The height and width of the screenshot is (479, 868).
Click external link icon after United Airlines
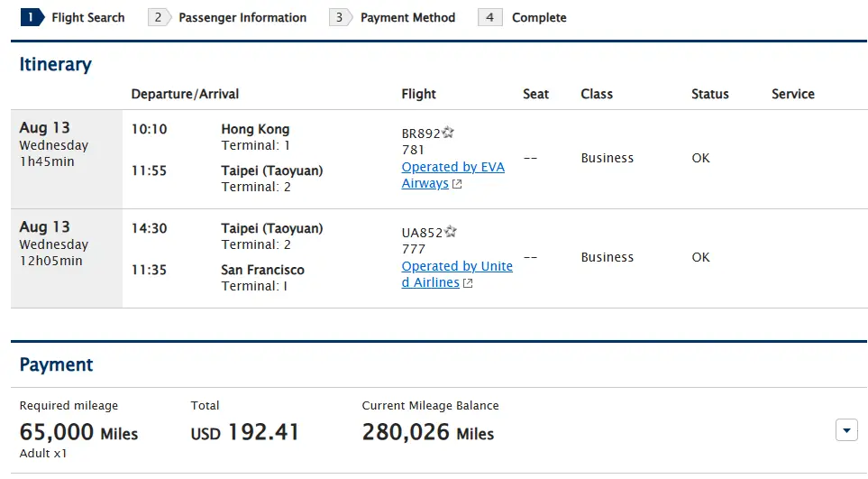pyautogui.click(x=468, y=283)
